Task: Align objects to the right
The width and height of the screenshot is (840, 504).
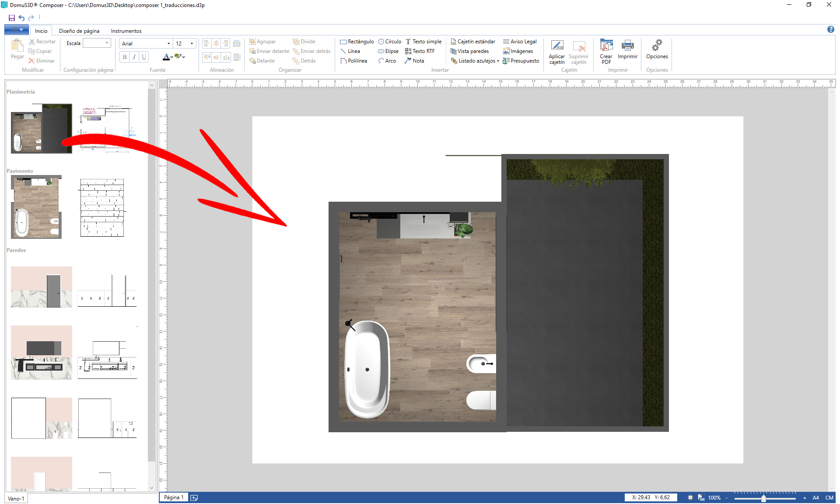Action: tap(226, 43)
